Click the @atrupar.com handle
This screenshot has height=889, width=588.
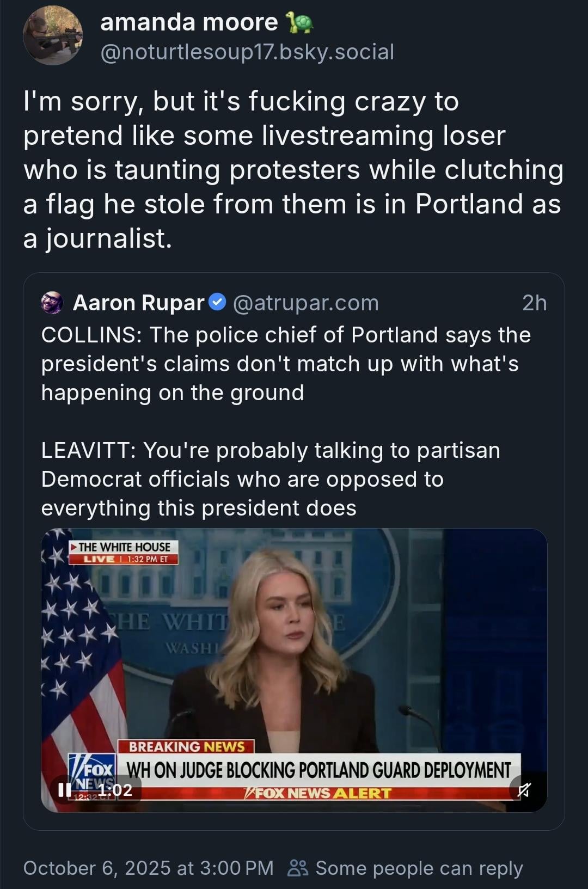(305, 303)
